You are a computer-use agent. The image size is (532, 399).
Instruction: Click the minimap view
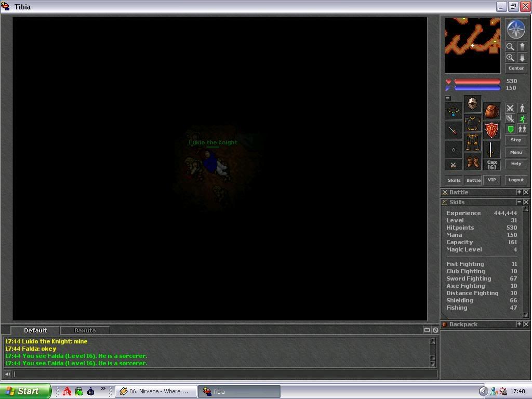[x=472, y=46]
